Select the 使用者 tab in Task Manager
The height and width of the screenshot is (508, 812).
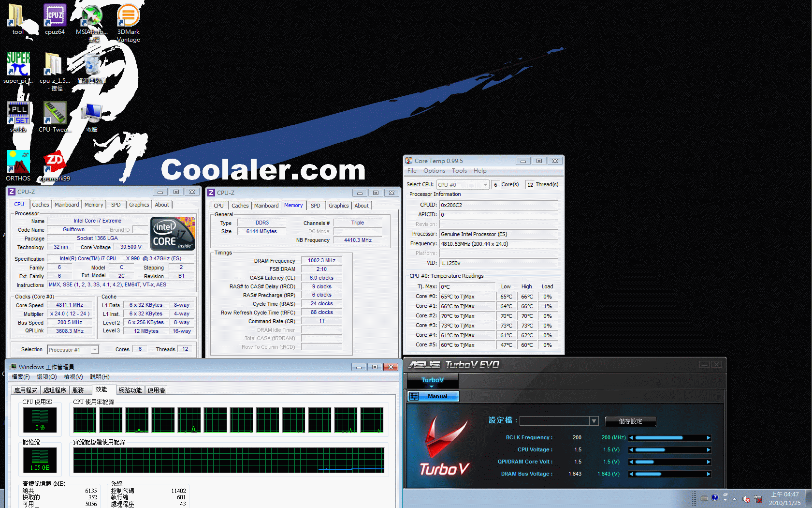[x=156, y=390]
